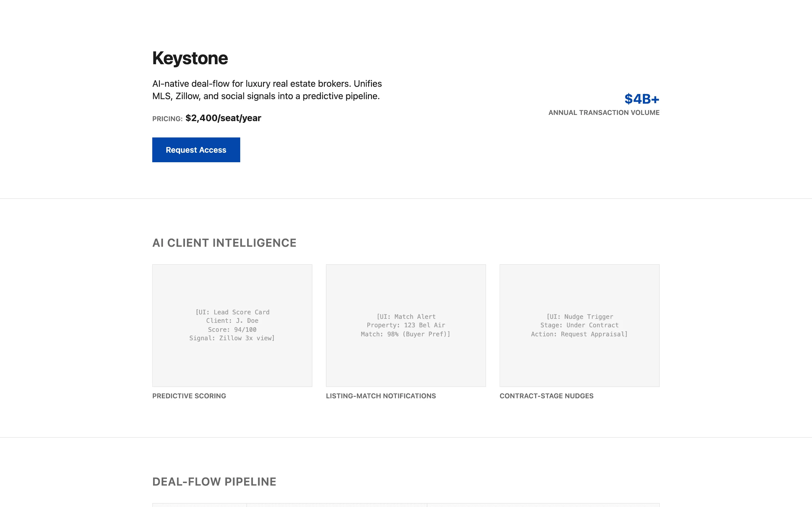Click the AI Client Intelligence heading
This screenshot has height=507, width=812.
click(224, 243)
